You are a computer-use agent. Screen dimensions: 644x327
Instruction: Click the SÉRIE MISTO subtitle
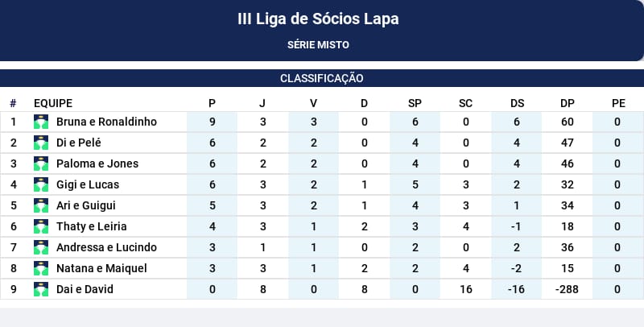click(318, 45)
